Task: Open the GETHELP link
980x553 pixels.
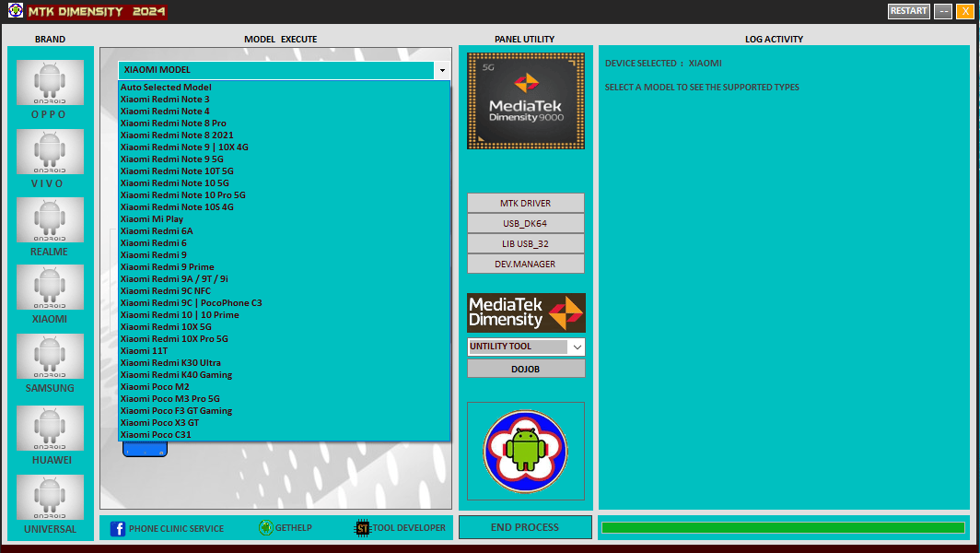Action: [x=293, y=527]
